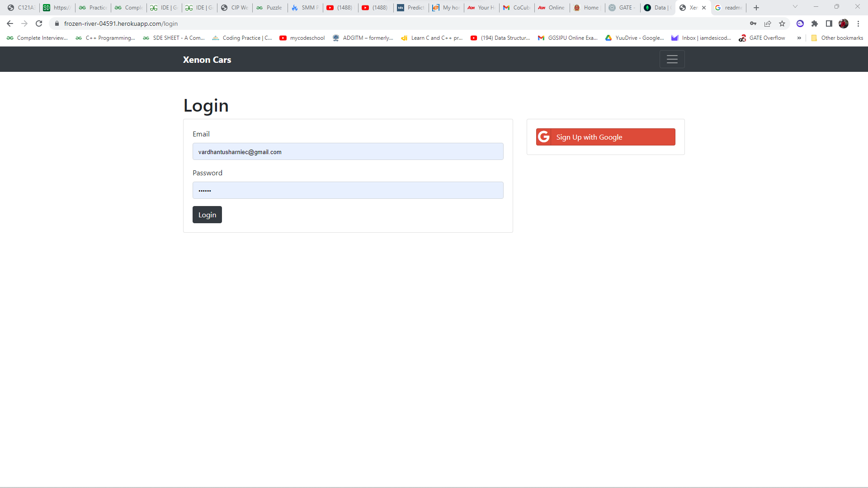Click the Login button
This screenshot has width=868, height=488.
207,215
